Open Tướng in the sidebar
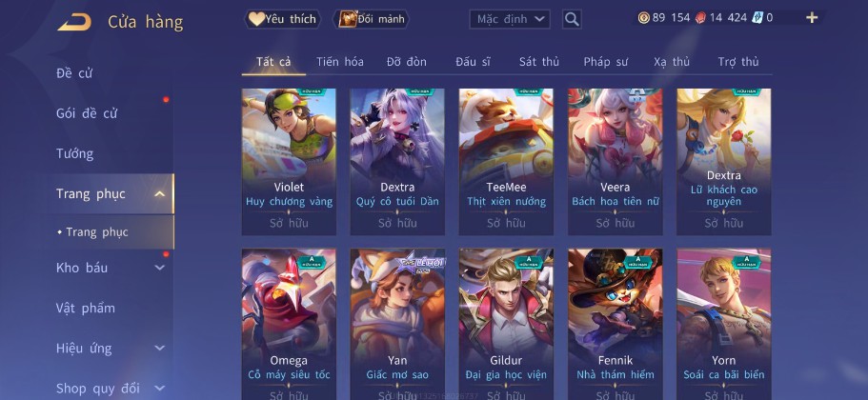This screenshot has height=400, width=868. click(74, 153)
